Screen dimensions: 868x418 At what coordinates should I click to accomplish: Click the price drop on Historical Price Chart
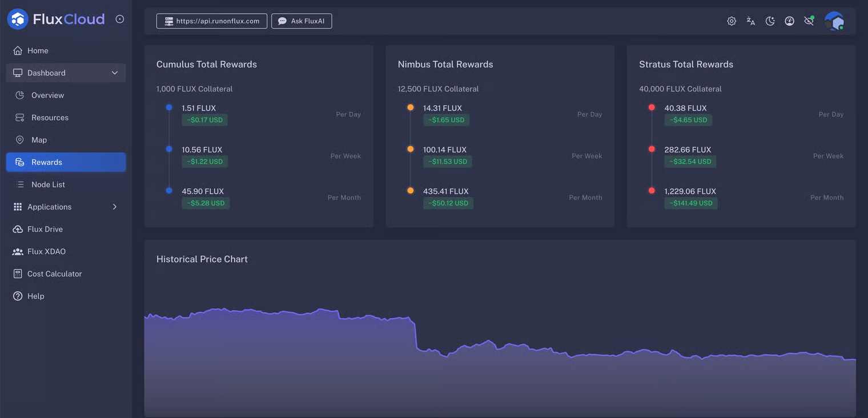pos(416,334)
